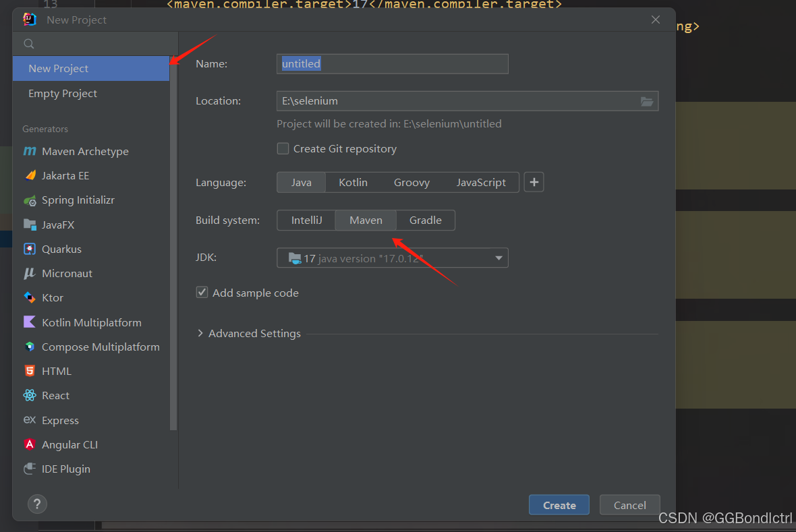Image resolution: width=796 pixels, height=532 pixels.
Task: Select Spring Initializr generator label
Action: pos(78,200)
